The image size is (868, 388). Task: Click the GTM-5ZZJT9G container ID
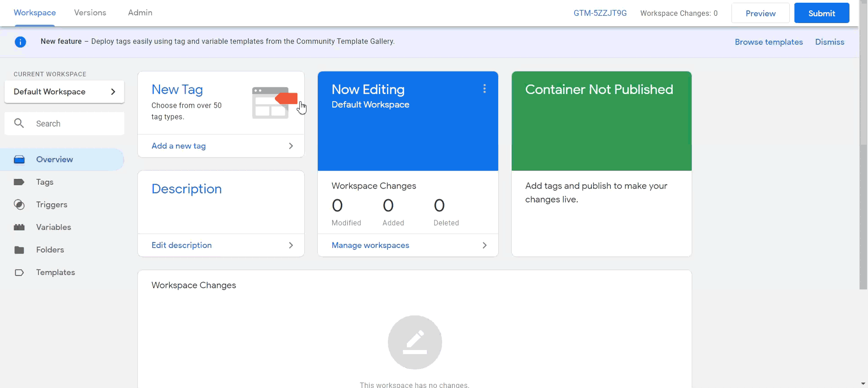click(x=600, y=13)
